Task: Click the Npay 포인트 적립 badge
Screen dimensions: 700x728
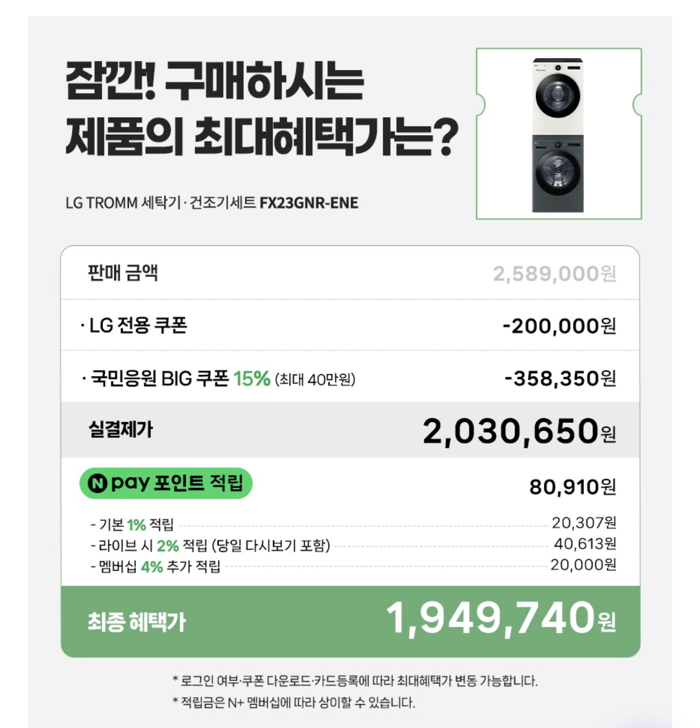Action: (166, 483)
